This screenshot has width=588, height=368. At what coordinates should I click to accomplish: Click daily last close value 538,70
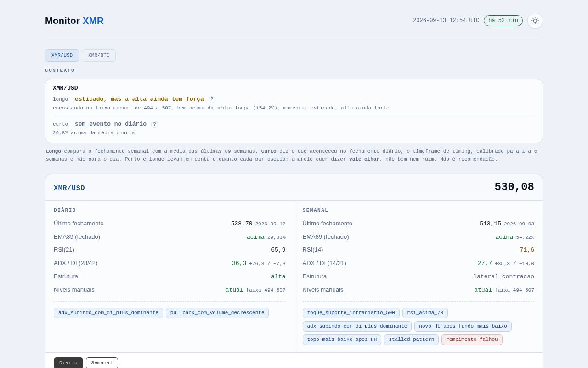tap(242, 224)
